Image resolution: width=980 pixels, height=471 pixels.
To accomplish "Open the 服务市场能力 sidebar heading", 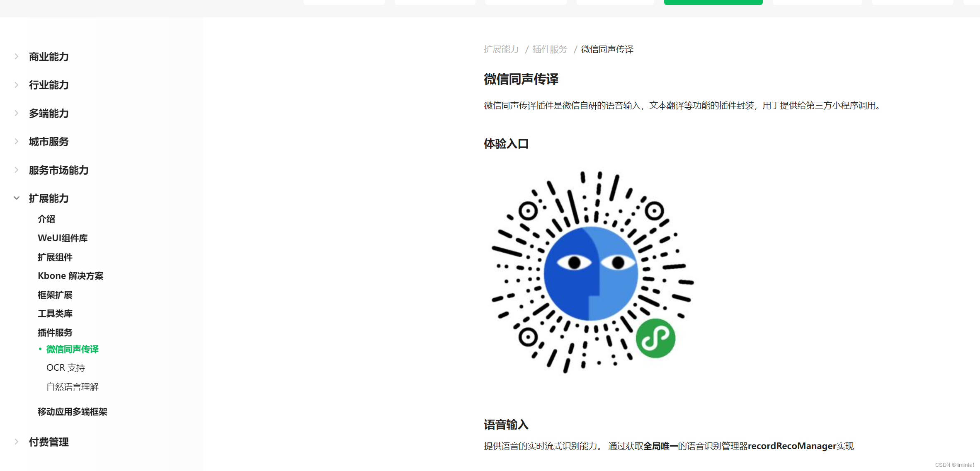I will click(x=58, y=170).
